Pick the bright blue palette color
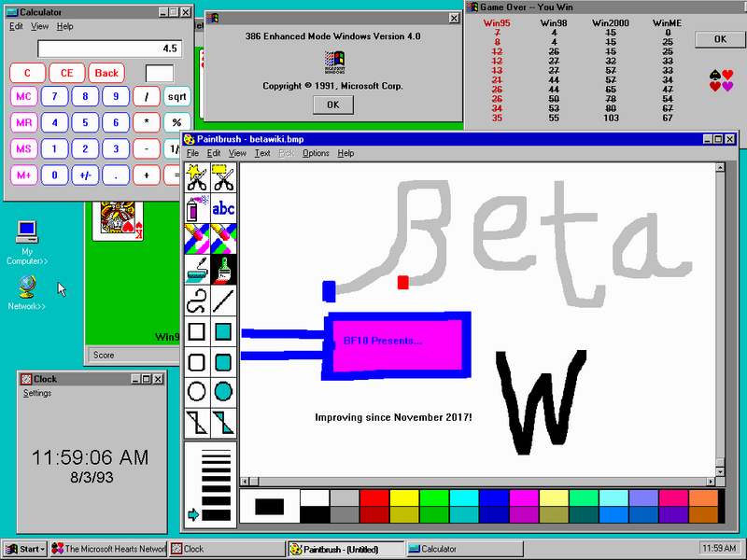This screenshot has width=747, height=560. coord(494,497)
